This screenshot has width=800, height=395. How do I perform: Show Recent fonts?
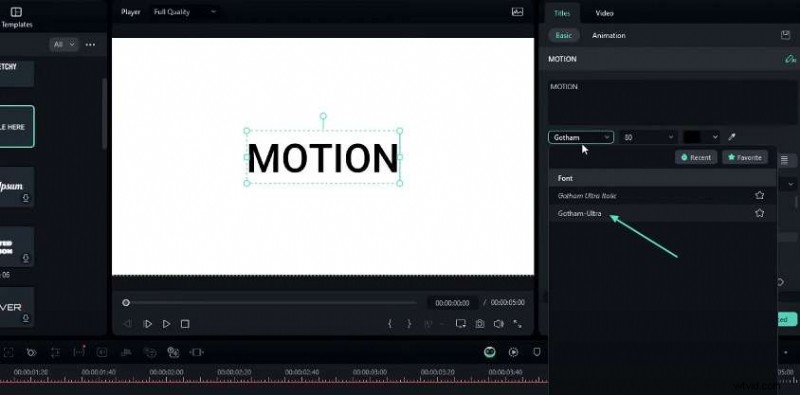tap(696, 158)
